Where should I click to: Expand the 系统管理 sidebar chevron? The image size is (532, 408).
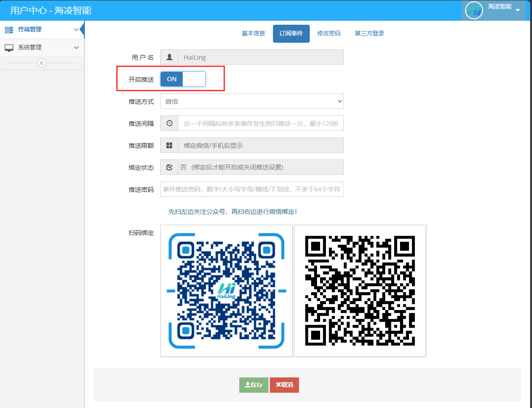pos(76,48)
